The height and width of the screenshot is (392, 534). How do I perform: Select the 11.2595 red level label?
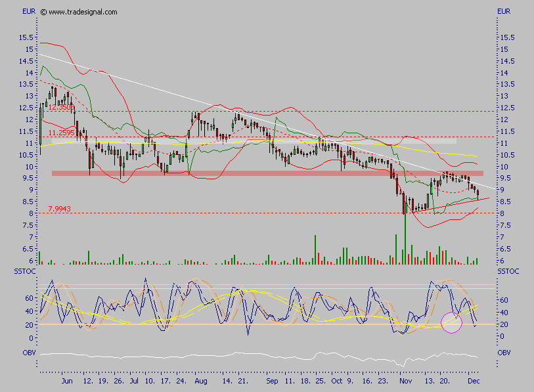pyautogui.click(x=61, y=133)
